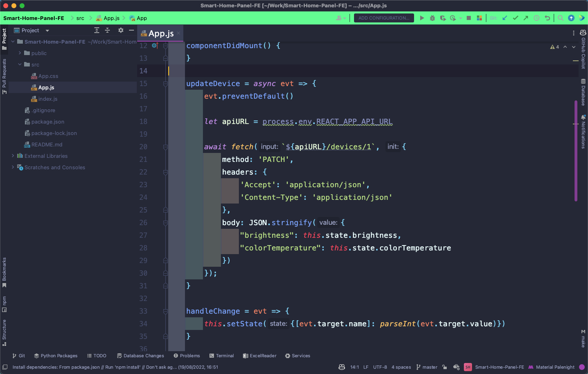Open the profiler run options arrow
This screenshot has height=374, width=588.
pos(460,18)
